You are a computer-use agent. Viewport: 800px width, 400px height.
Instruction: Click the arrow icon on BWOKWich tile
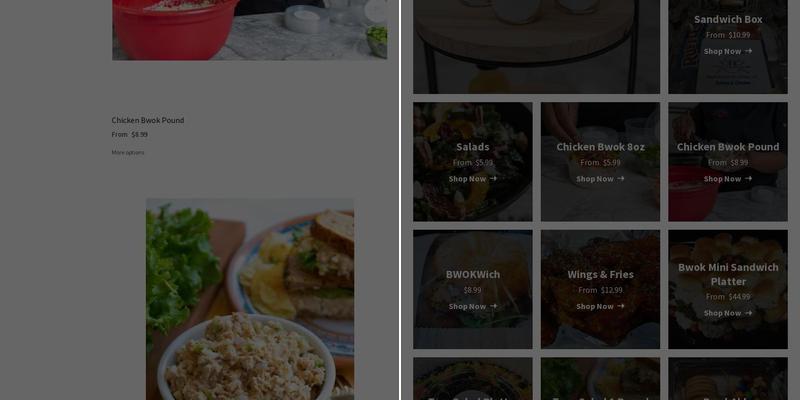pos(493,306)
